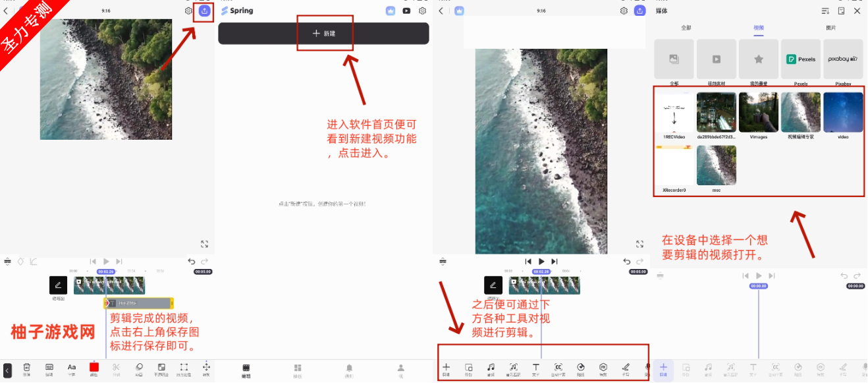868x383 pixels.
Task: Undo in the portrait-preview editor
Action: [627, 262]
